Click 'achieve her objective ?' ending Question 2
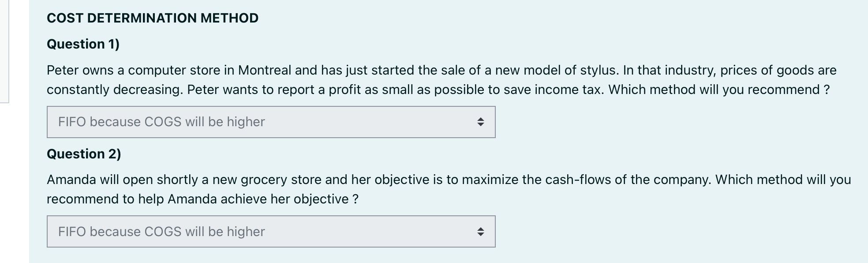The width and height of the screenshot is (868, 263). click(289, 199)
